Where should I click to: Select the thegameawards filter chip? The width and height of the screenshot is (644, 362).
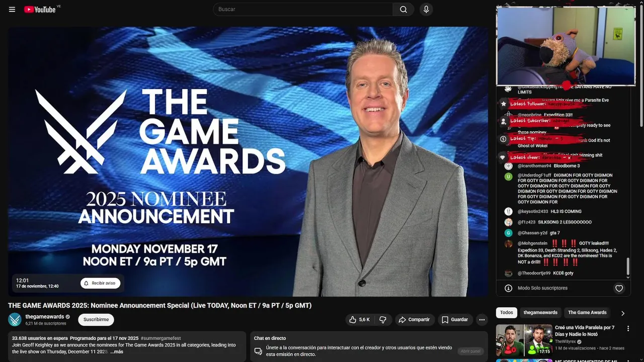tap(540, 313)
